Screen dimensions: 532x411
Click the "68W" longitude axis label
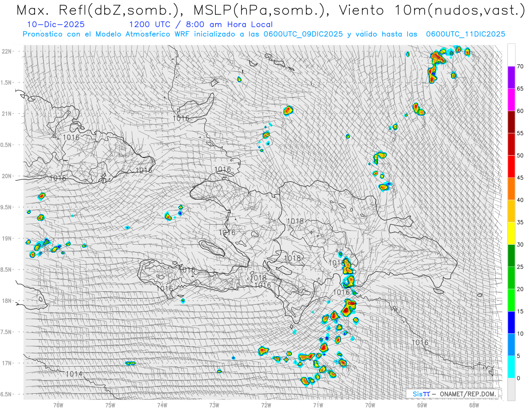[x=474, y=405]
